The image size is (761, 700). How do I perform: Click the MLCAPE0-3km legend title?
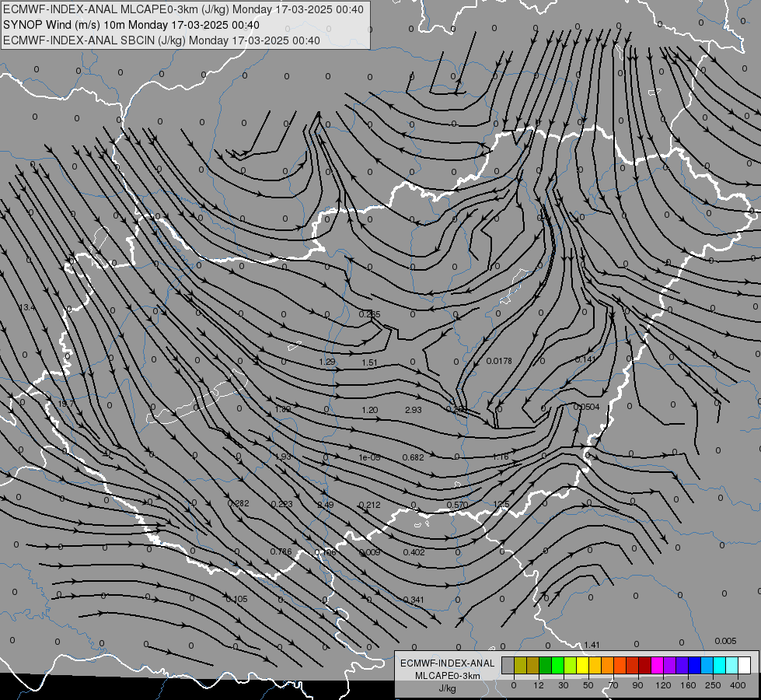pyautogui.click(x=448, y=676)
